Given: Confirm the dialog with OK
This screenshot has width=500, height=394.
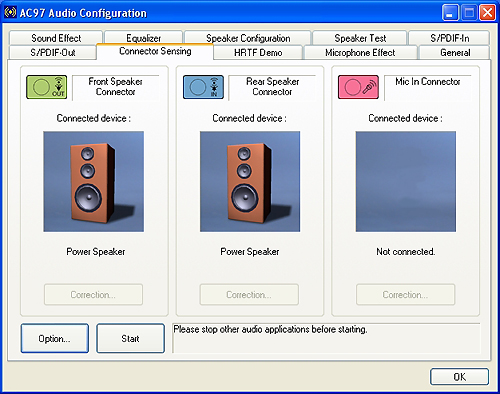Looking at the screenshot, I should tap(459, 377).
